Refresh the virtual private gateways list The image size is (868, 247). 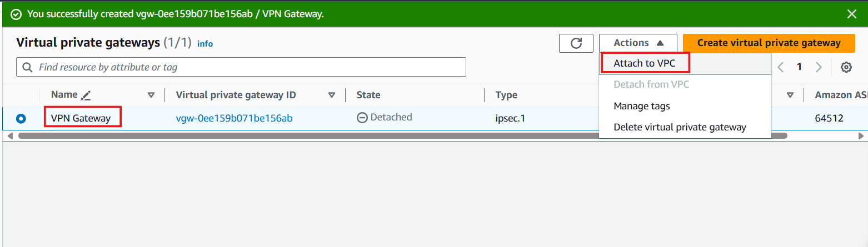pos(576,43)
